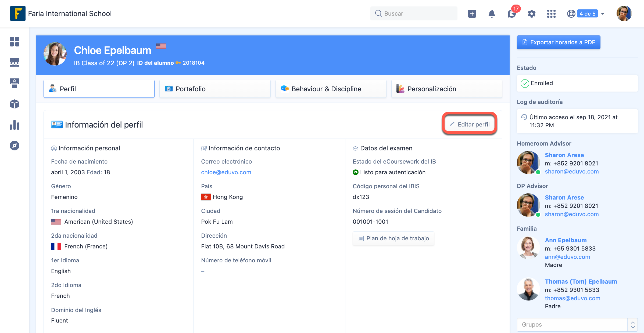Click the compass explore icon in sidebar
This screenshot has width=644, height=333.
pyautogui.click(x=15, y=146)
